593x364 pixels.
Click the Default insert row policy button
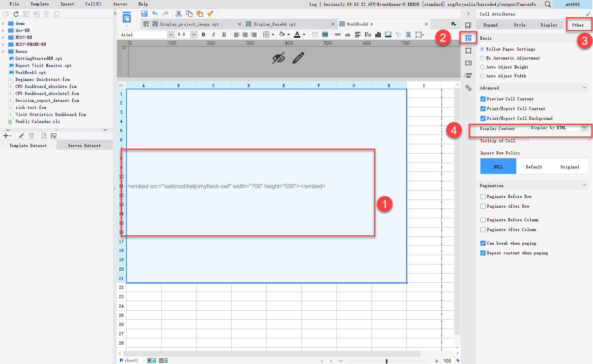tap(534, 166)
